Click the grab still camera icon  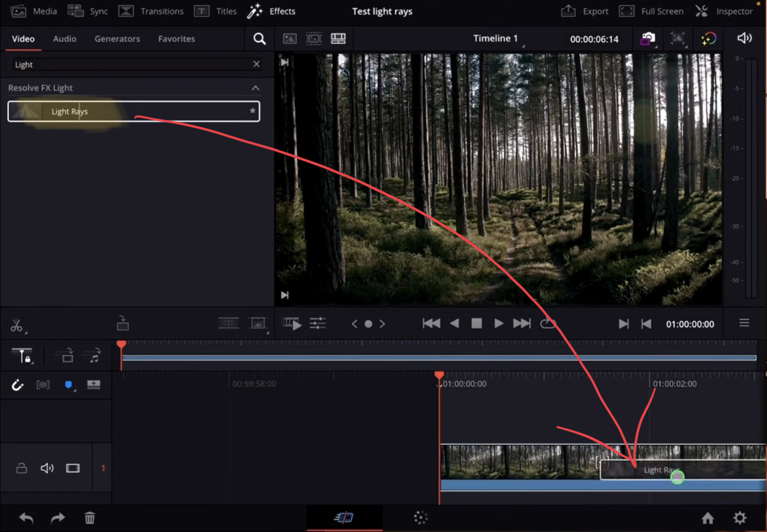(648, 39)
